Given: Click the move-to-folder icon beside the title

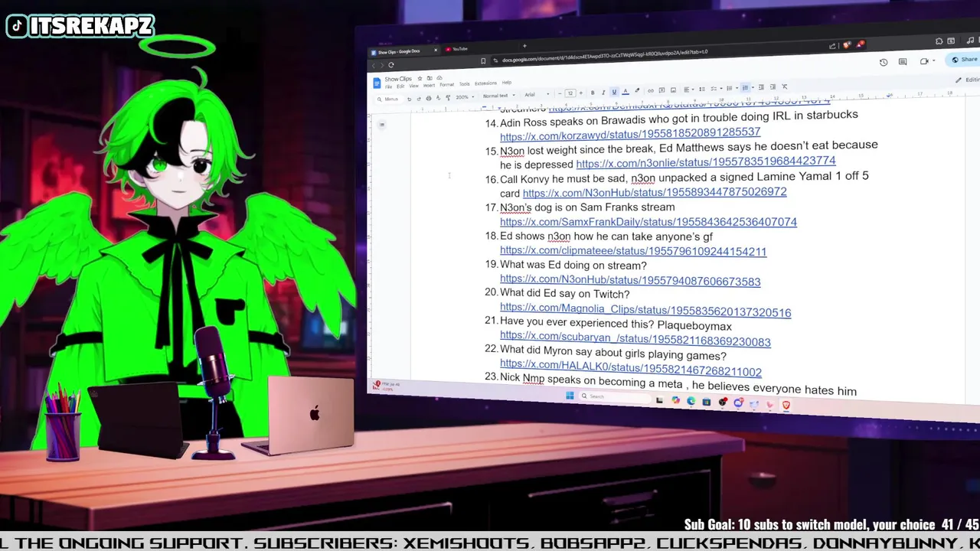Looking at the screenshot, I should click(x=430, y=78).
